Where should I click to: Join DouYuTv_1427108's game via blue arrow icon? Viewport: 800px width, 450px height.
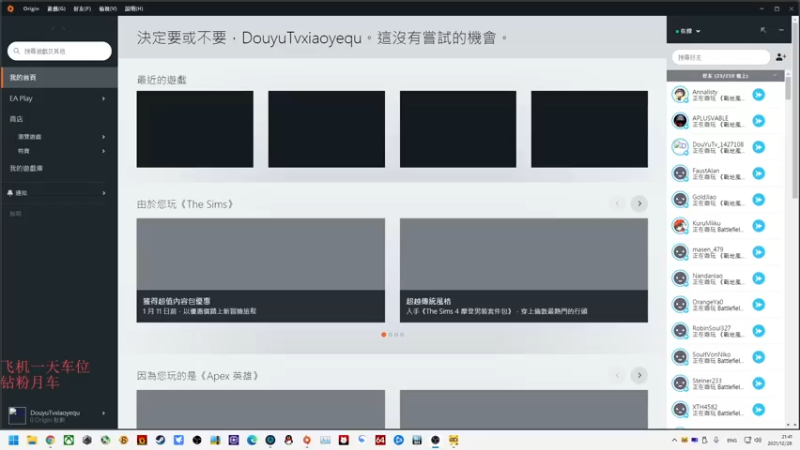click(759, 147)
